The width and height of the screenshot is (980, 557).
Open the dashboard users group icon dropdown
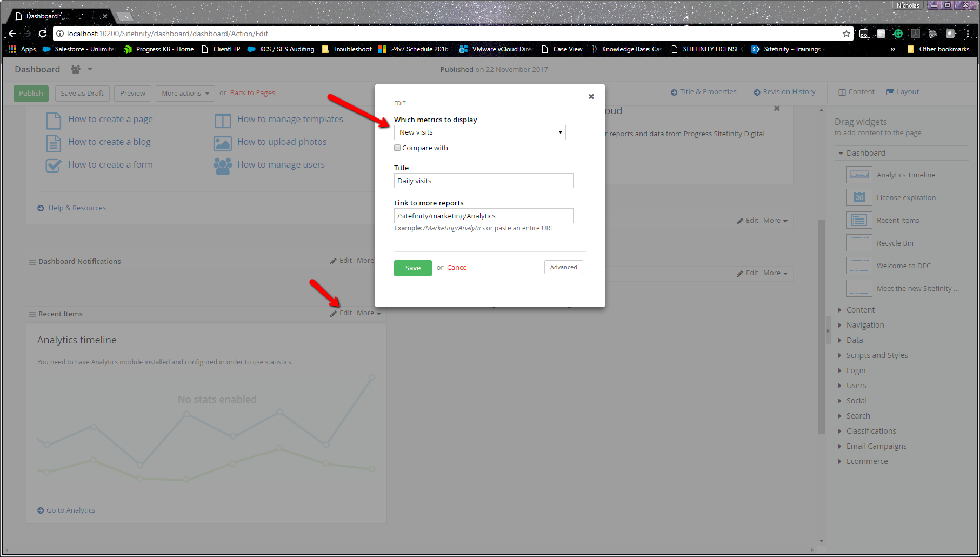tap(81, 69)
